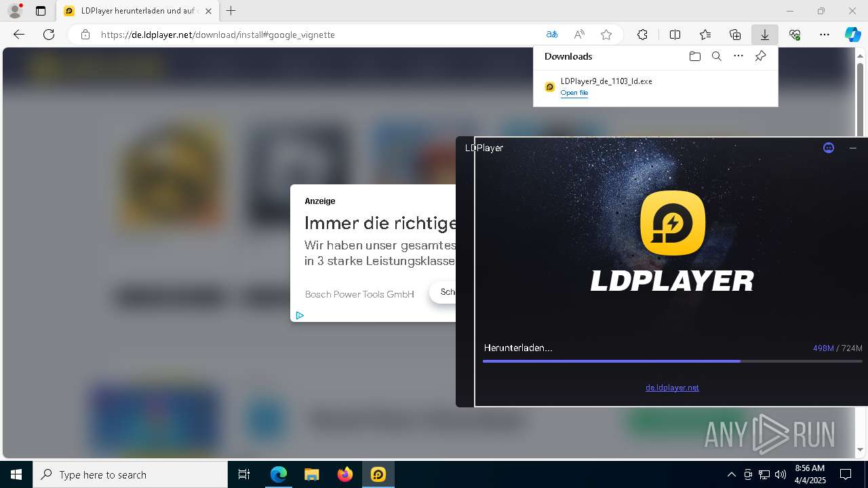868x488 pixels.
Task: Open File Explorer from taskbar
Action: click(x=312, y=474)
